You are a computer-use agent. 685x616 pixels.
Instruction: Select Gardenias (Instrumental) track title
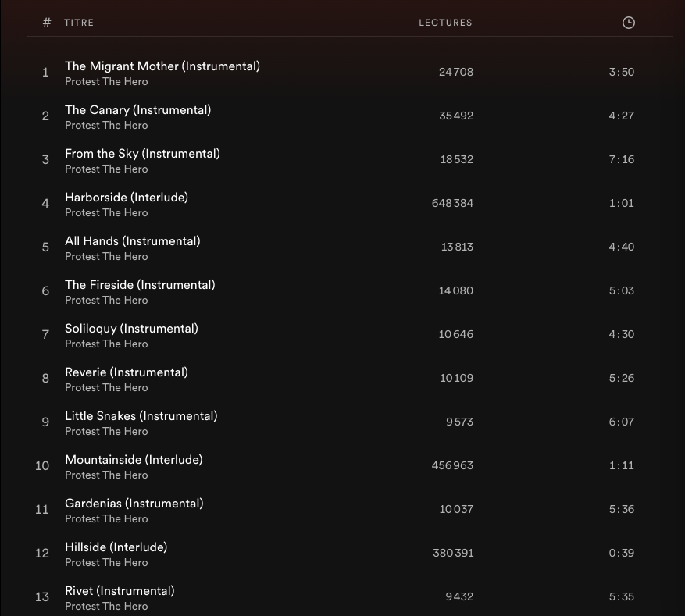click(x=134, y=504)
